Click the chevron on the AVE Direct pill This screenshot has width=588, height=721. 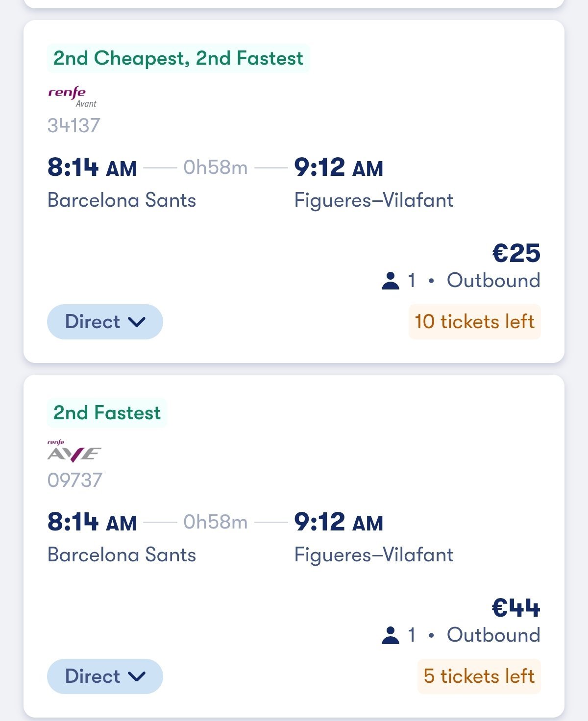[x=137, y=676]
